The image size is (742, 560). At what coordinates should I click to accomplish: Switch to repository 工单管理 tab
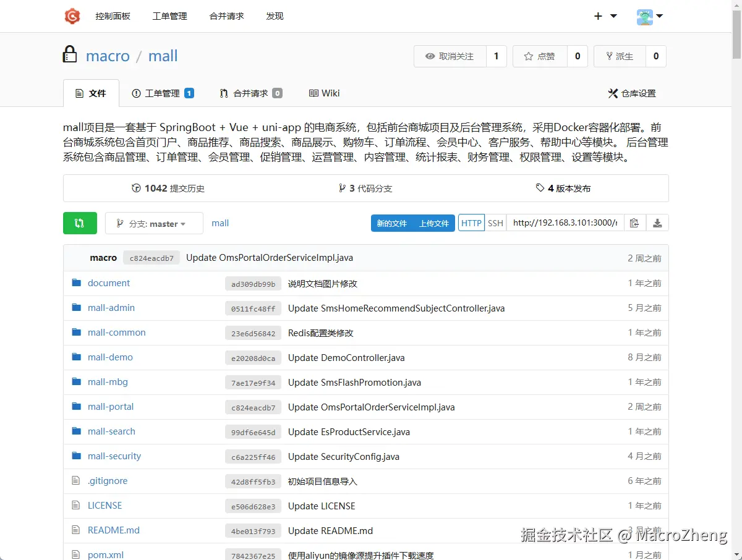pos(163,93)
